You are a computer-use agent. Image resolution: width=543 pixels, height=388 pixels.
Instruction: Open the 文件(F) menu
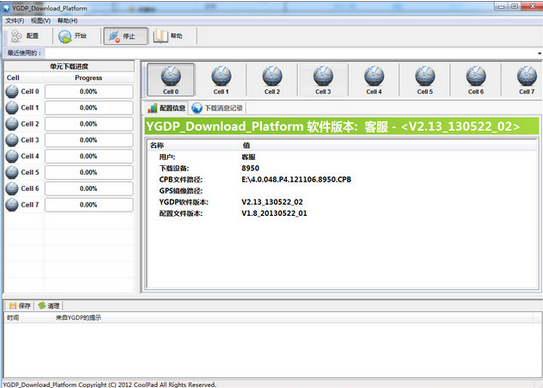(15, 21)
